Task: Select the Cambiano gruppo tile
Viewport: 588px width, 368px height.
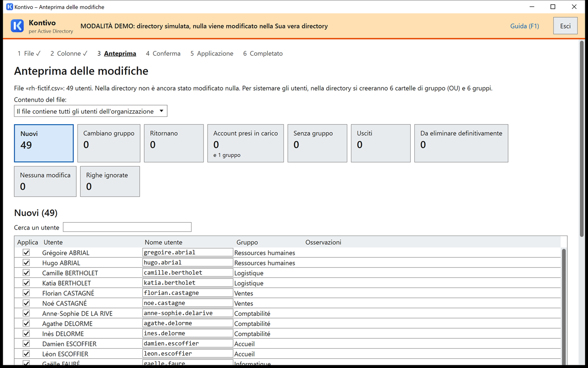Action: click(x=109, y=143)
